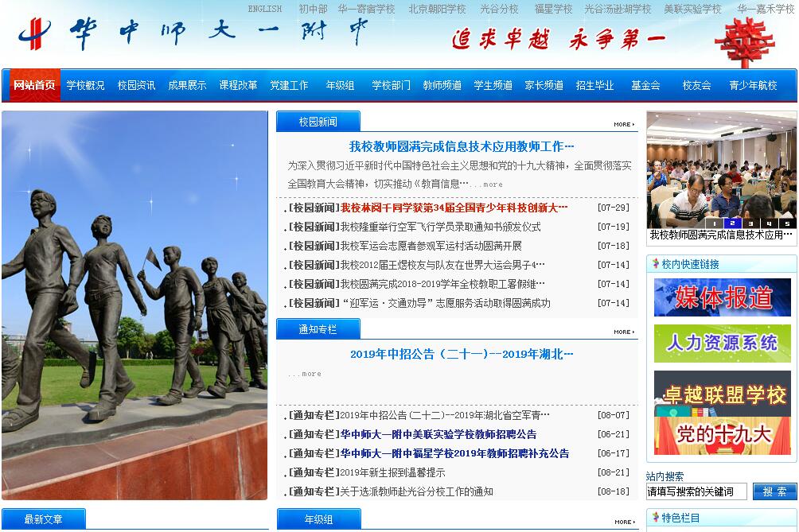The image size is (799, 532).
Task: Open 校友会 navigation item
Action: (x=697, y=85)
